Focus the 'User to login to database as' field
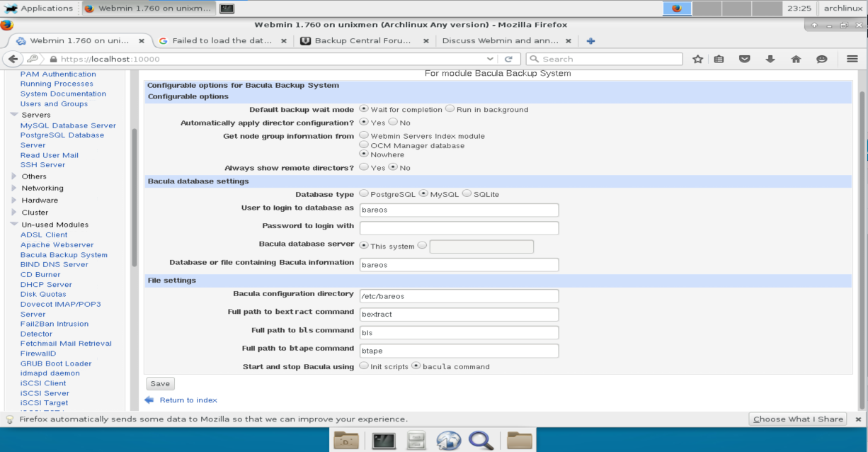Image resolution: width=868 pixels, height=452 pixels. pos(459,210)
